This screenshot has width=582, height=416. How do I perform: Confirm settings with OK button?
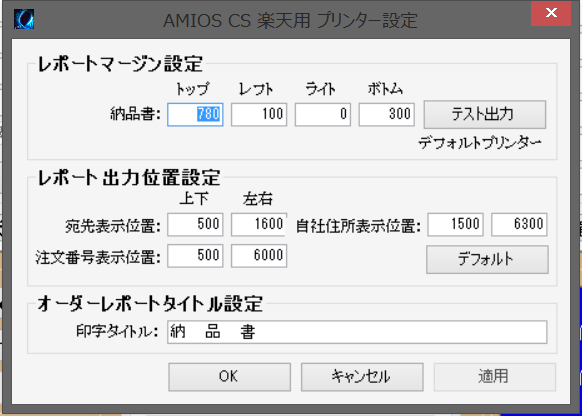pos(229,377)
